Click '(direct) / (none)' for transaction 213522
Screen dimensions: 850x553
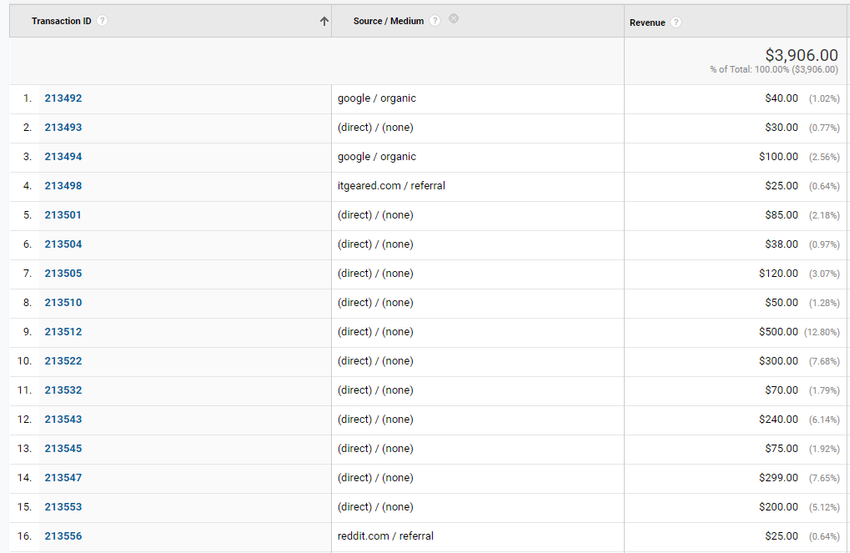(x=375, y=361)
